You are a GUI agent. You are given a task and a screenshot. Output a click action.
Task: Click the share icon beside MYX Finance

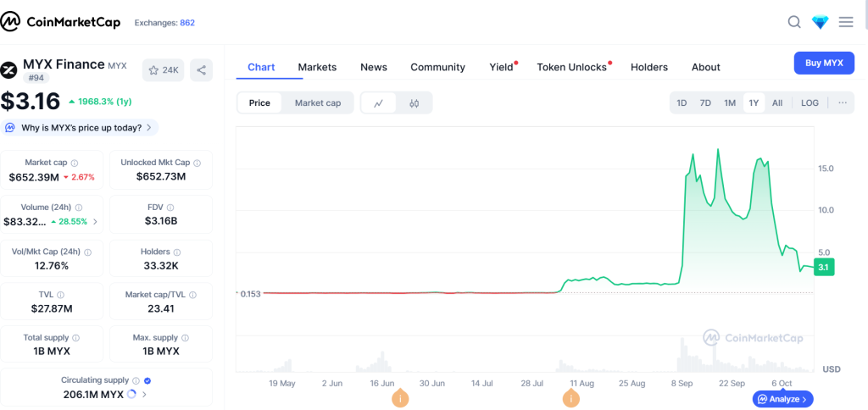coord(201,70)
